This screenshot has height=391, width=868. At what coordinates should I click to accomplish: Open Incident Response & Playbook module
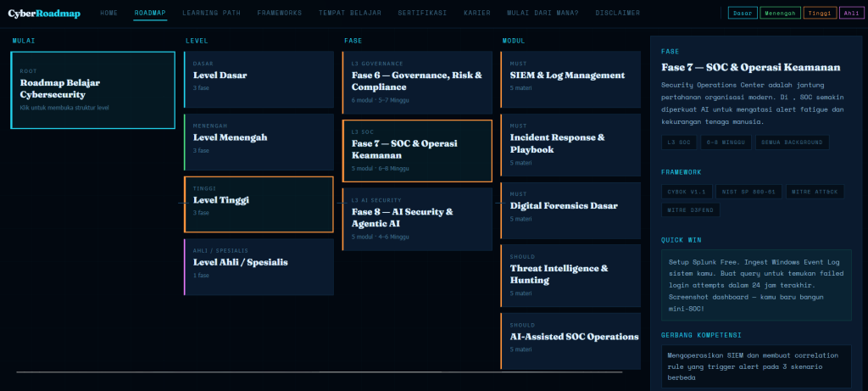coord(570,145)
